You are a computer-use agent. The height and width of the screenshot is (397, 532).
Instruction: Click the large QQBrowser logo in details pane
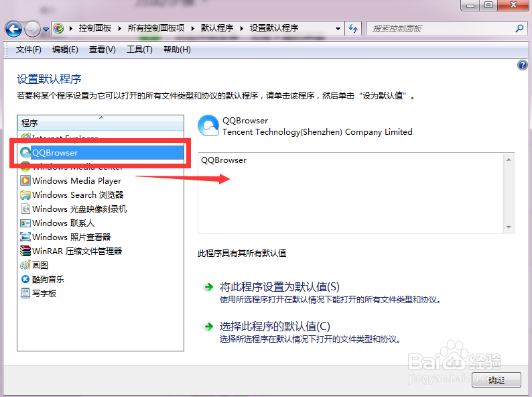(x=208, y=125)
